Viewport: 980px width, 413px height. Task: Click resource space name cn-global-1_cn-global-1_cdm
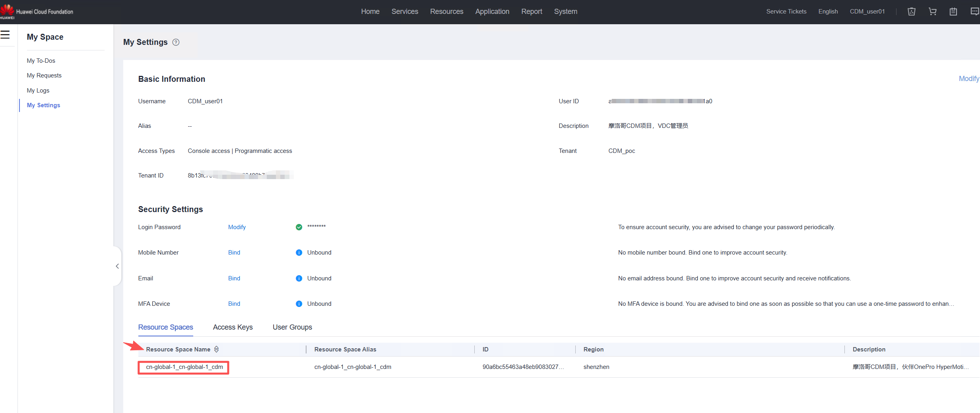click(184, 367)
